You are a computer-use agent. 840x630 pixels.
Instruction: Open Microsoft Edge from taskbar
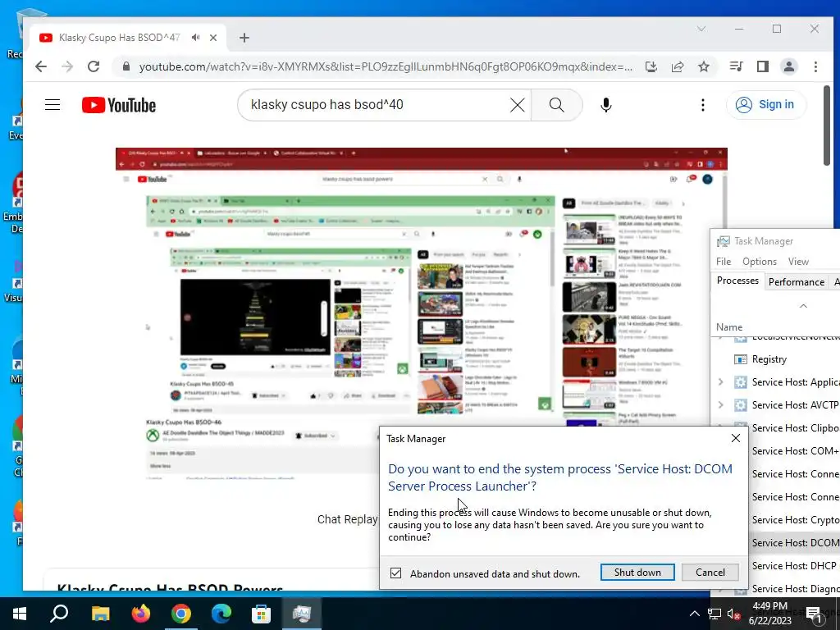221,614
